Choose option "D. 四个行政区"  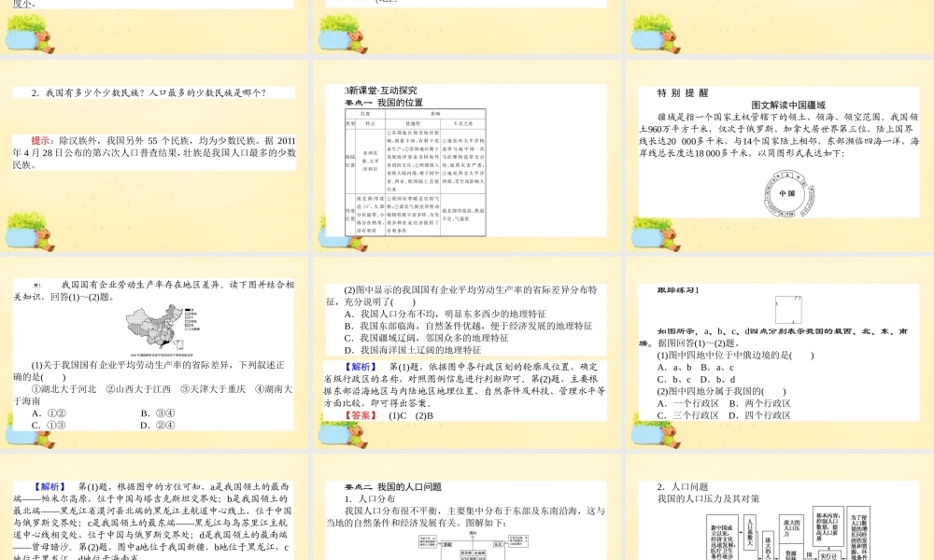point(759,415)
